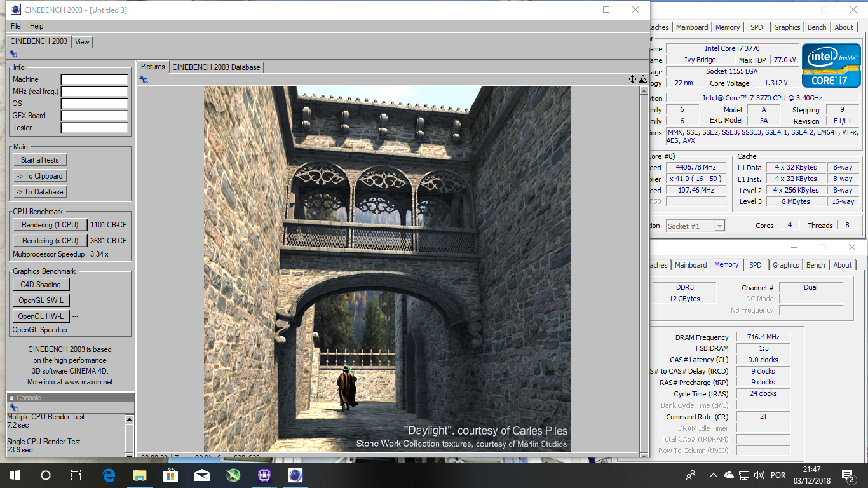
Task: Click the DRAM Frequency value 716.4 MHz
Action: (763, 337)
